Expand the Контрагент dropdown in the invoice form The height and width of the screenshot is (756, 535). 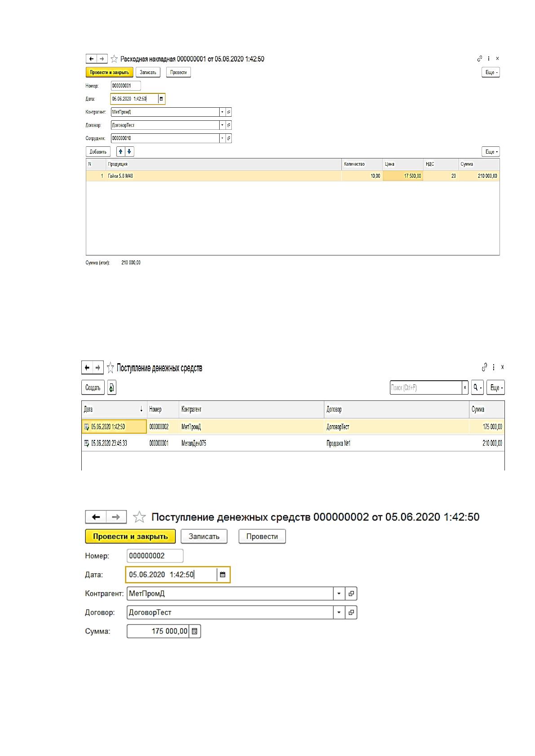click(222, 112)
